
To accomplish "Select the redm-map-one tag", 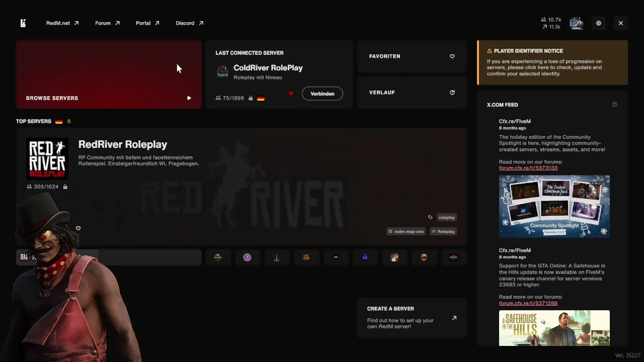I will pyautogui.click(x=406, y=232).
